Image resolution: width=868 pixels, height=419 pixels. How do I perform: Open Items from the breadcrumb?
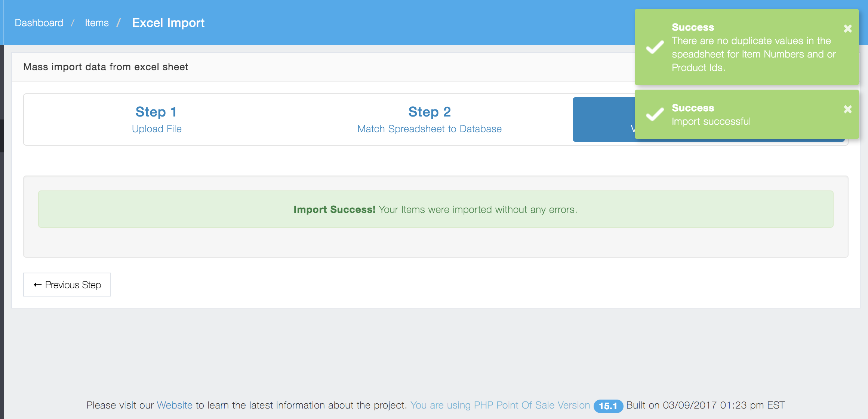coord(96,23)
